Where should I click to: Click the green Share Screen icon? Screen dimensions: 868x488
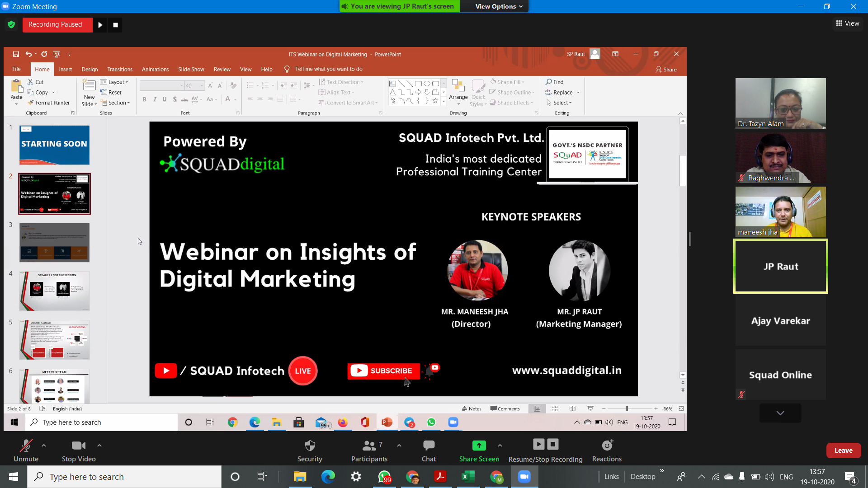click(x=479, y=446)
